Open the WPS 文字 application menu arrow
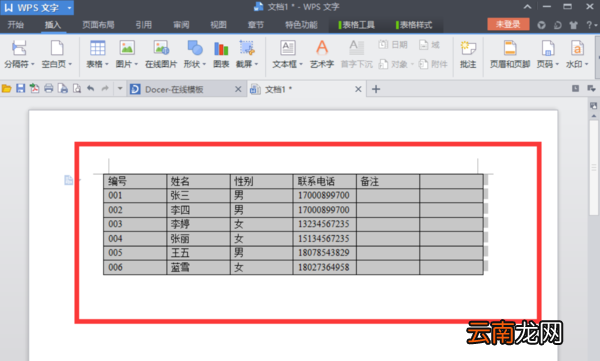The width and height of the screenshot is (600, 361). pyautogui.click(x=69, y=8)
